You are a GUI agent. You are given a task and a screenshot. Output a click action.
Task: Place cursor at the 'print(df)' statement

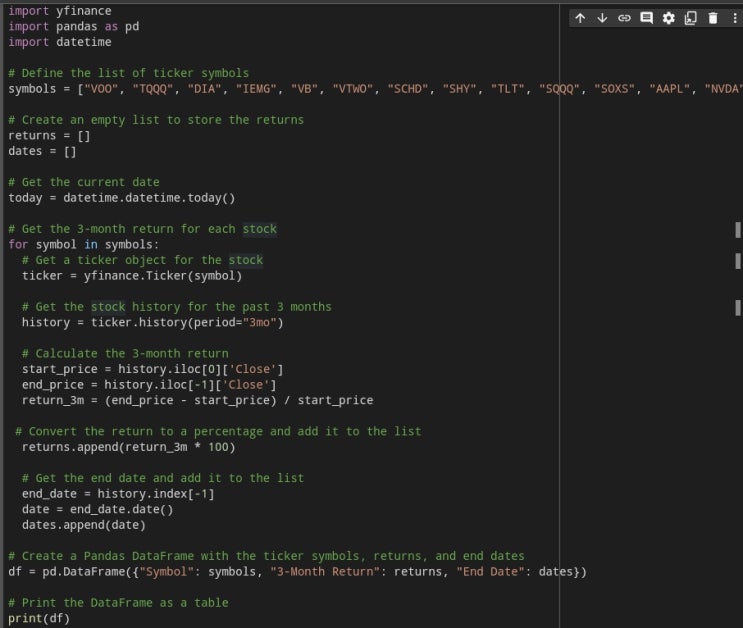click(38, 618)
